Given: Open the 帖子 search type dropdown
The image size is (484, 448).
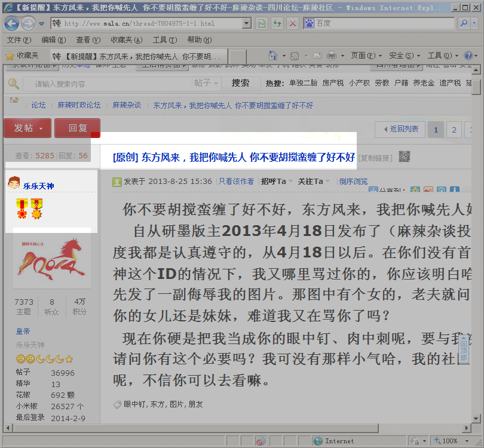Looking at the screenshot, I should [207, 84].
